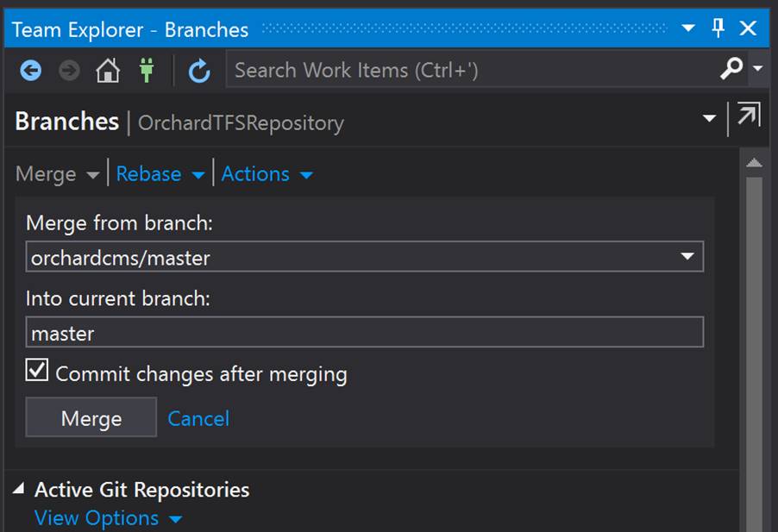Focus the Search Work Items box
The height and width of the screenshot is (532, 778).
[x=473, y=70]
